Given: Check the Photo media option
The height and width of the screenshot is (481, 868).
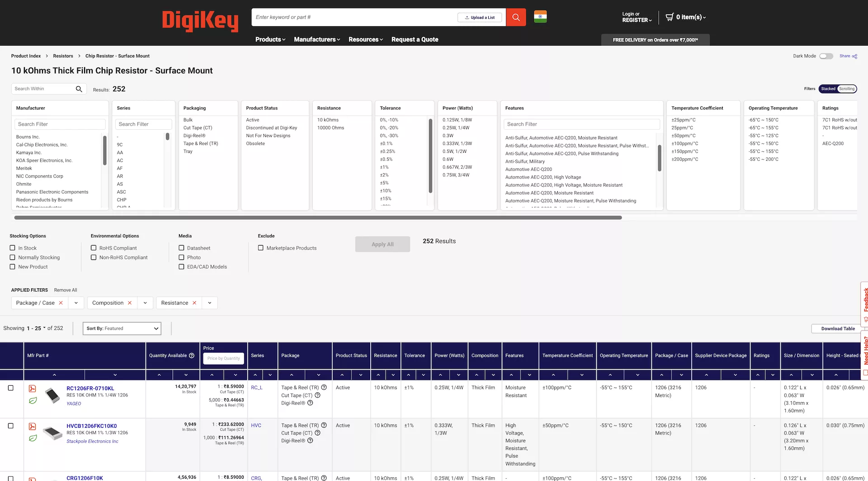Looking at the screenshot, I should pos(181,258).
